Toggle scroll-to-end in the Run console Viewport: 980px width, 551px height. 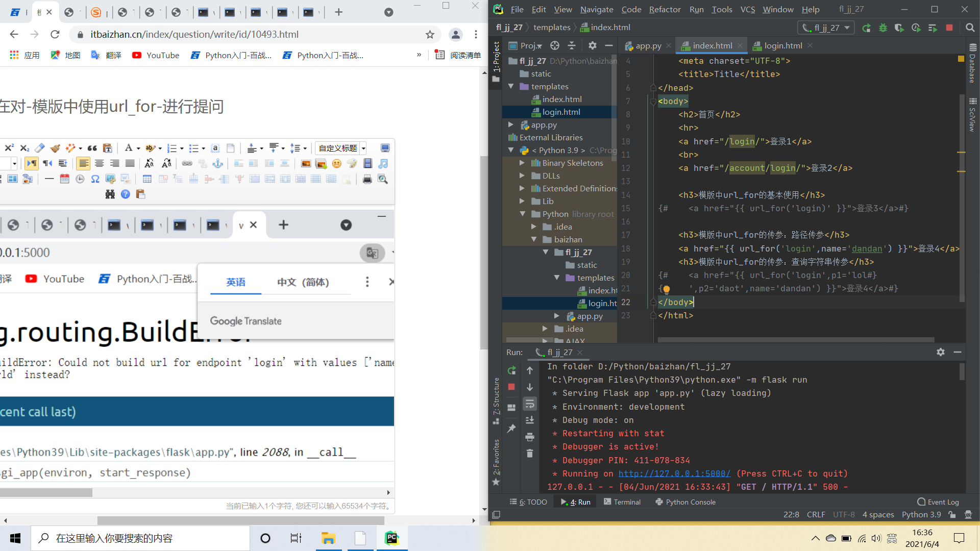pyautogui.click(x=530, y=420)
